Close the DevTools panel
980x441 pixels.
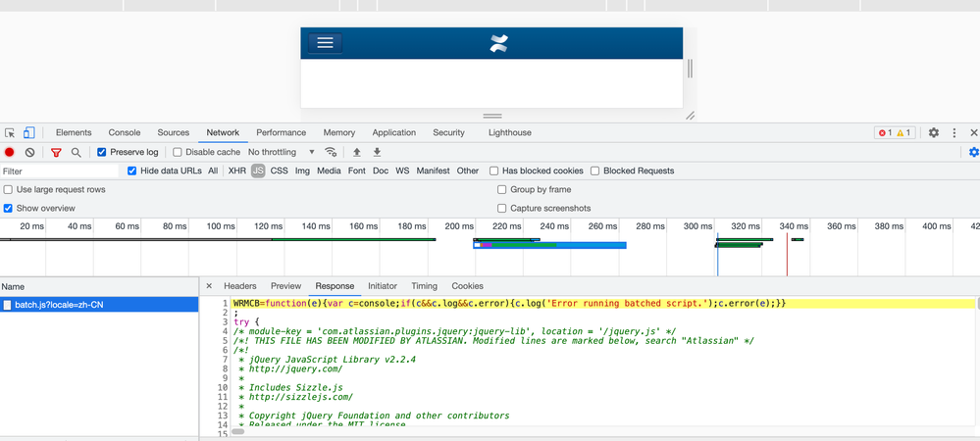click(x=974, y=132)
